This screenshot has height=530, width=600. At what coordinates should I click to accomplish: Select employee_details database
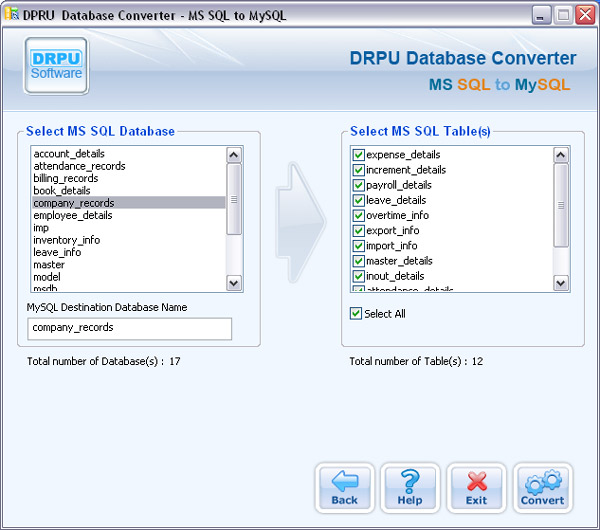pos(129,215)
